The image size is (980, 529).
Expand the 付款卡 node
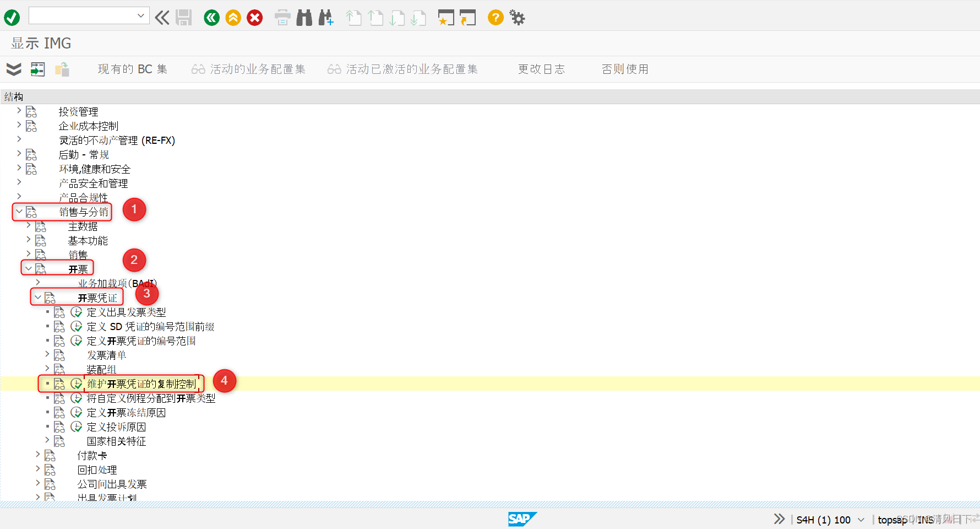pos(38,454)
